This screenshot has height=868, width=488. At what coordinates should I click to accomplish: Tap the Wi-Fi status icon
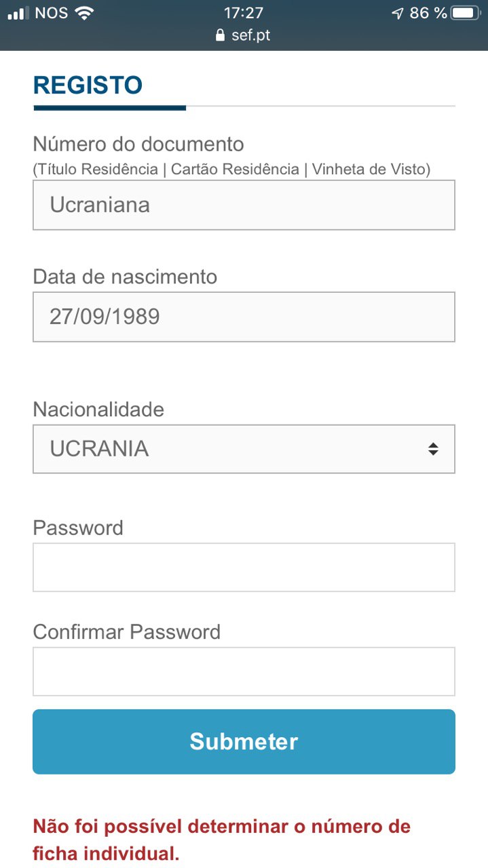click(x=84, y=13)
